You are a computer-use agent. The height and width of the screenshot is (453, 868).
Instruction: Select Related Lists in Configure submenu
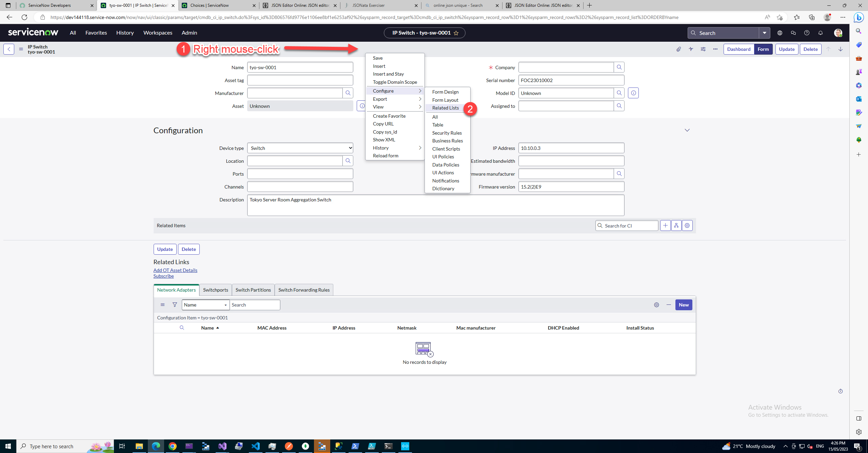click(x=446, y=108)
